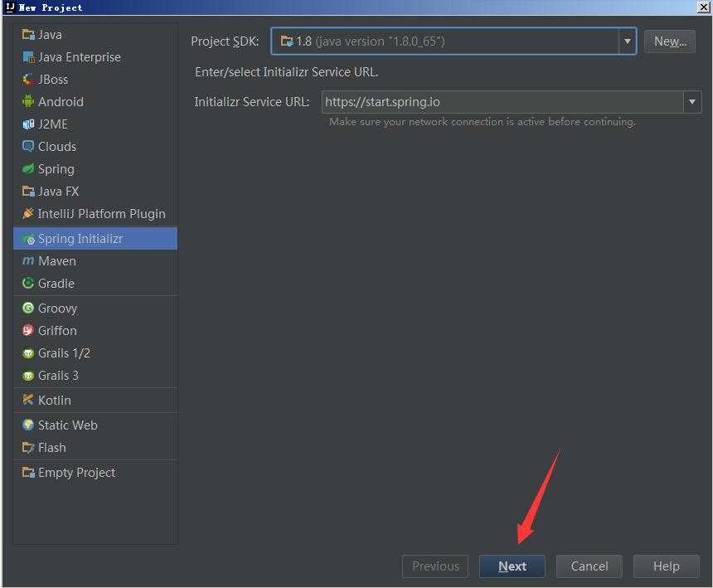Select the Kotlin K icon
The height and width of the screenshot is (588, 713).
tap(28, 400)
